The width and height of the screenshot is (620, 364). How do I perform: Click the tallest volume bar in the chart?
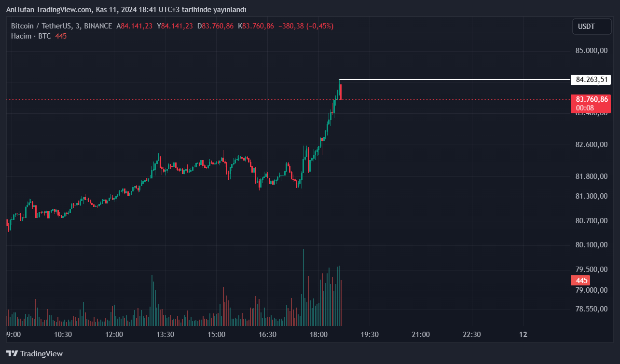tap(303, 287)
